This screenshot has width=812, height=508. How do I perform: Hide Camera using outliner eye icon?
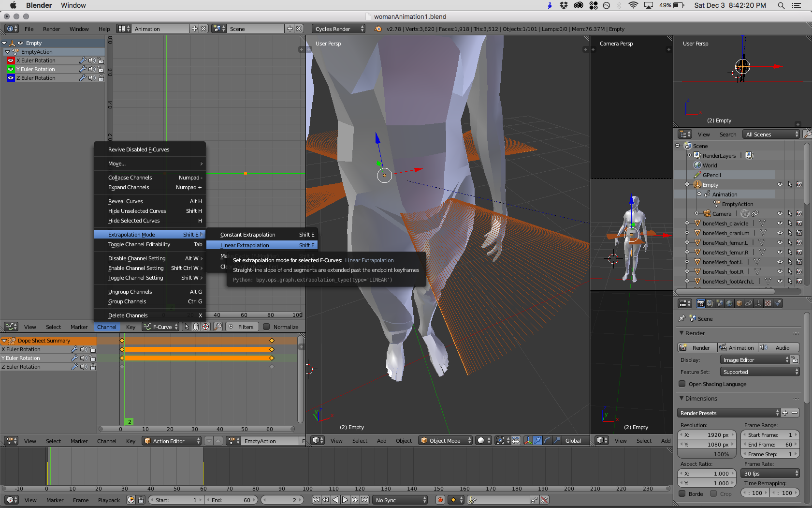pyautogui.click(x=780, y=213)
